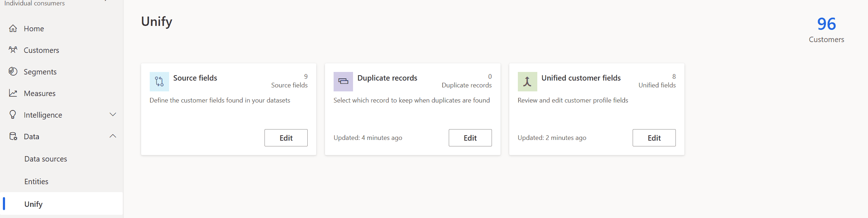Click the Measures chart icon
The width and height of the screenshot is (868, 218).
(13, 93)
